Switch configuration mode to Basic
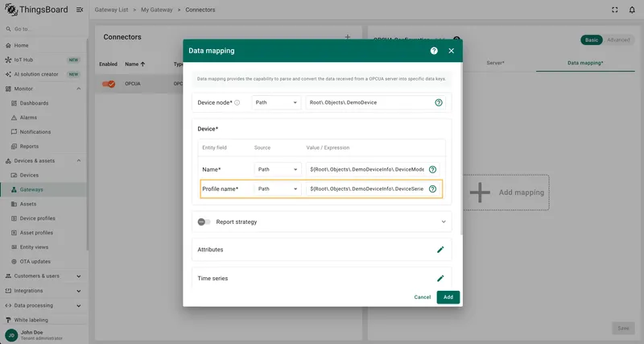Viewport: 644px width, 344px height. [592, 39]
